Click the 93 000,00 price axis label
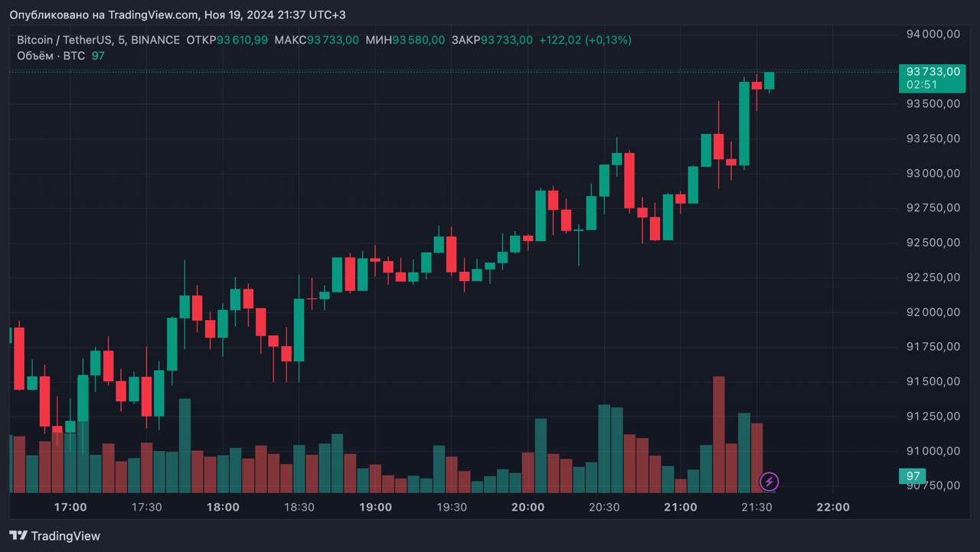This screenshot has width=980, height=552. pyautogui.click(x=933, y=173)
